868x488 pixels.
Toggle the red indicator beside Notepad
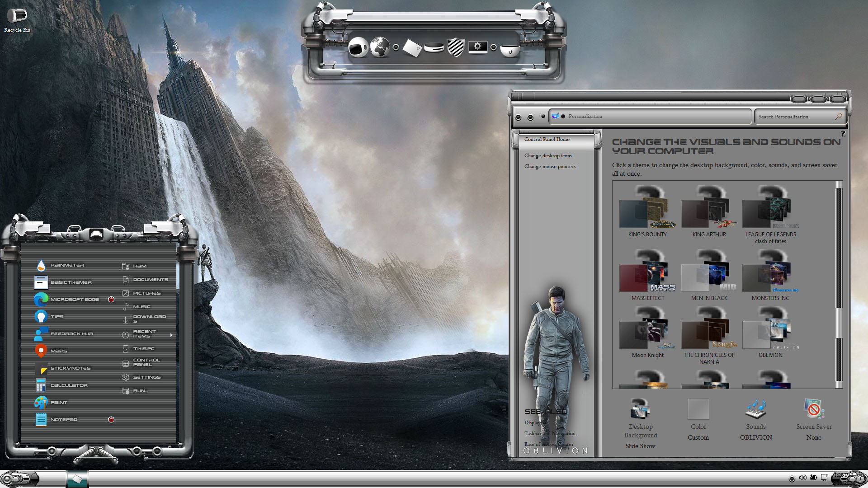click(x=111, y=420)
